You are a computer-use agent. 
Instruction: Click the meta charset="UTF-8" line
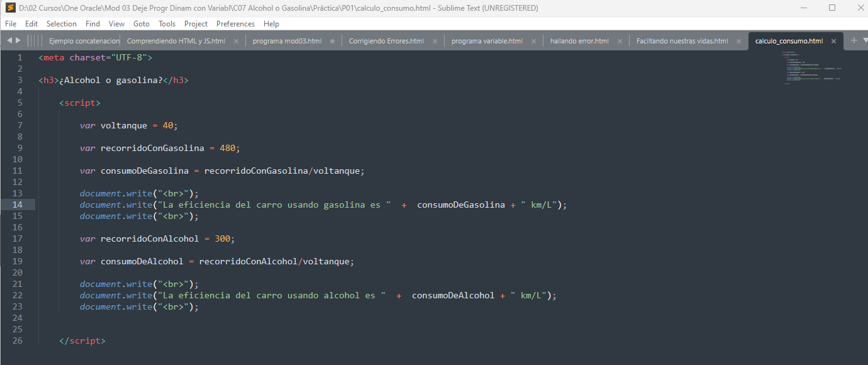[x=95, y=57]
